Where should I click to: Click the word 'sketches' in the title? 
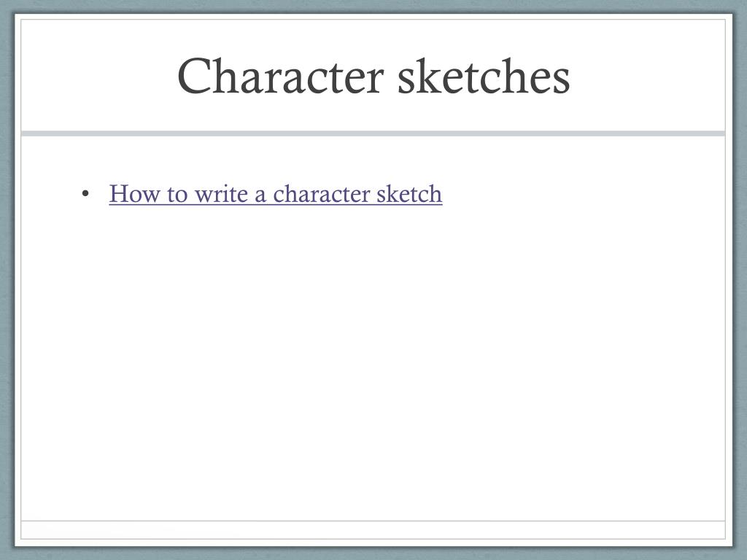(484, 76)
